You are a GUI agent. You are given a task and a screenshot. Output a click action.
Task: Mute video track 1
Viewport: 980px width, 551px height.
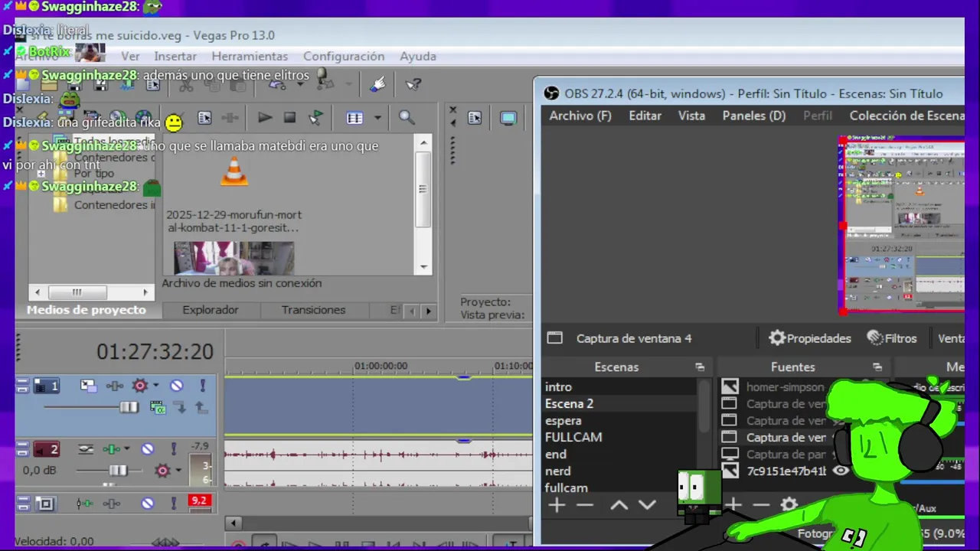[x=177, y=386]
